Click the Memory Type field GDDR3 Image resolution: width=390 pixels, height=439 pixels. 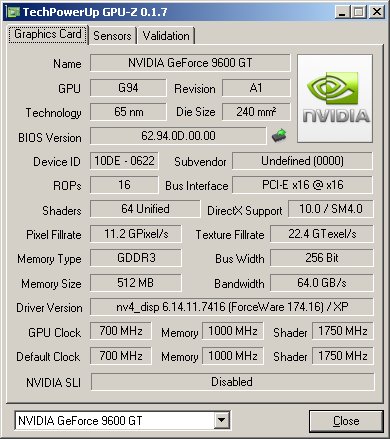pyautogui.click(x=136, y=258)
